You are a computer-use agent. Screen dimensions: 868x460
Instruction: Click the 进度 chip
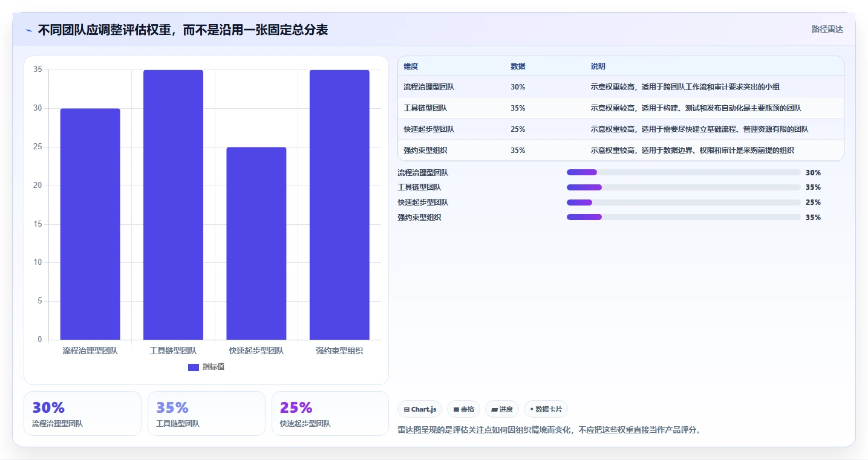[502, 409]
